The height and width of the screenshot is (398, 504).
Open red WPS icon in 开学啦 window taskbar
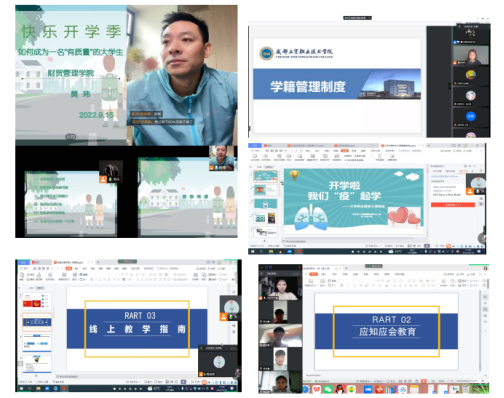299,251
